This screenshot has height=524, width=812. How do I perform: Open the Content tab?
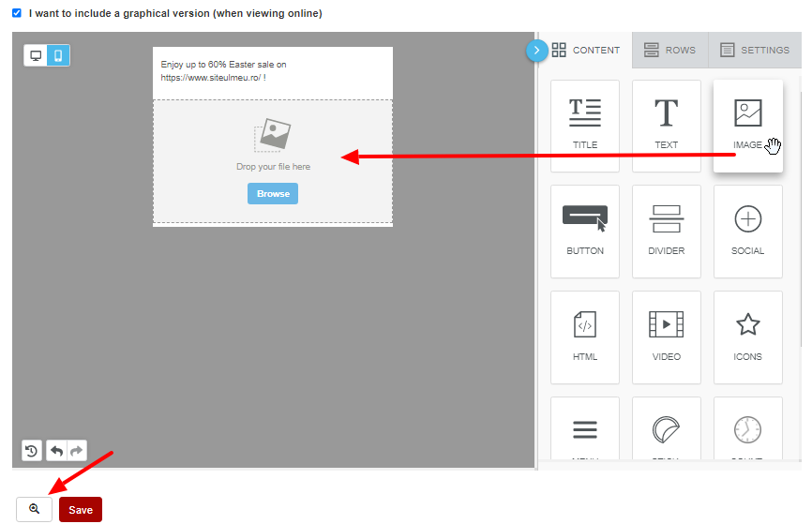pos(586,51)
